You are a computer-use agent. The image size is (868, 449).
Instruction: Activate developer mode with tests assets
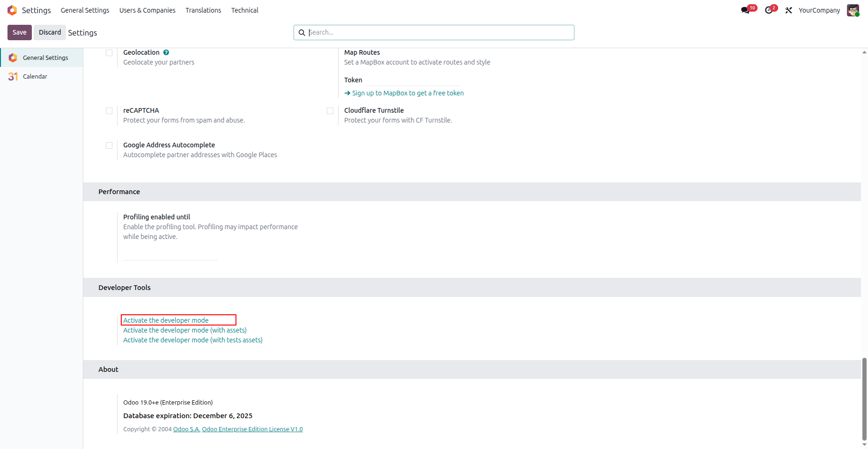tap(193, 340)
